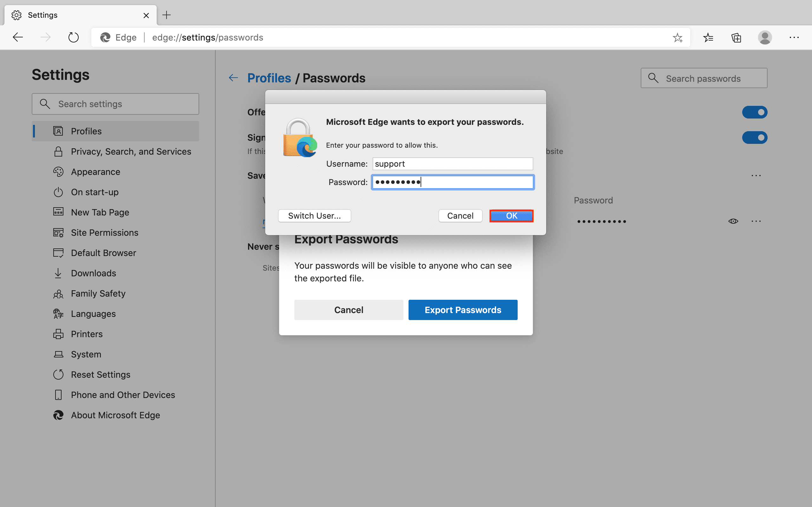Image resolution: width=812 pixels, height=507 pixels.
Task: Open a new tab with plus icon
Action: [167, 15]
